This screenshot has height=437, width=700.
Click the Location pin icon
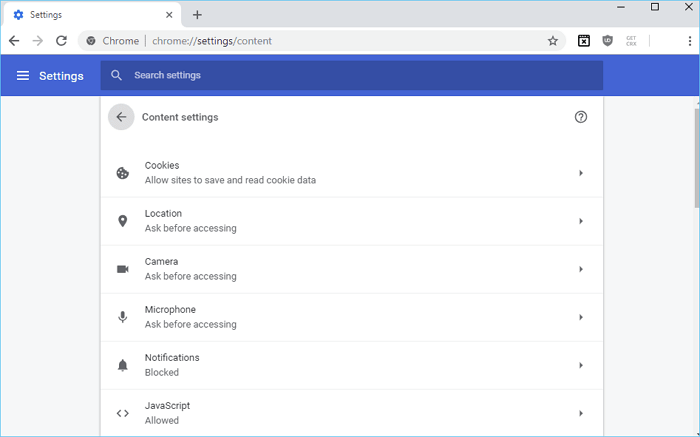pyautogui.click(x=122, y=221)
